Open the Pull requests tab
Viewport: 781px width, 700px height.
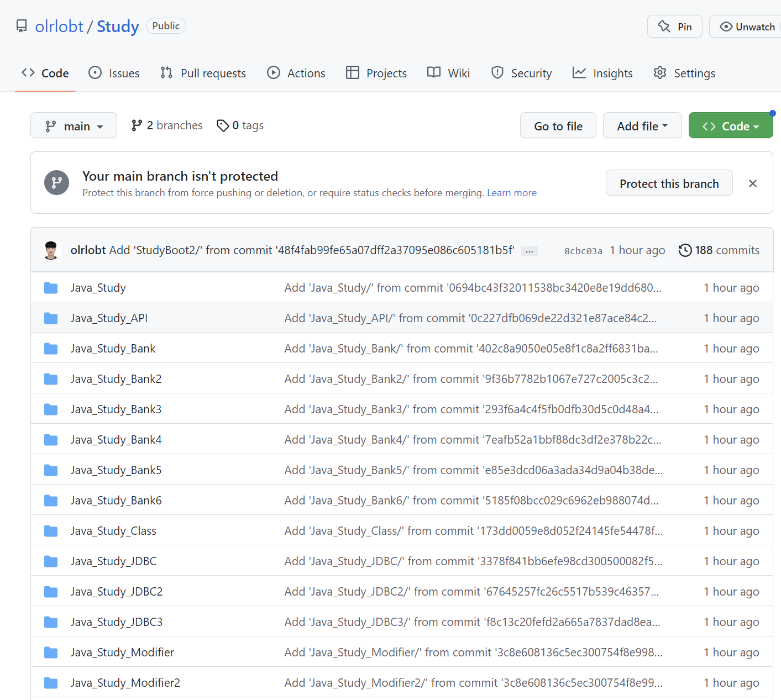[203, 73]
